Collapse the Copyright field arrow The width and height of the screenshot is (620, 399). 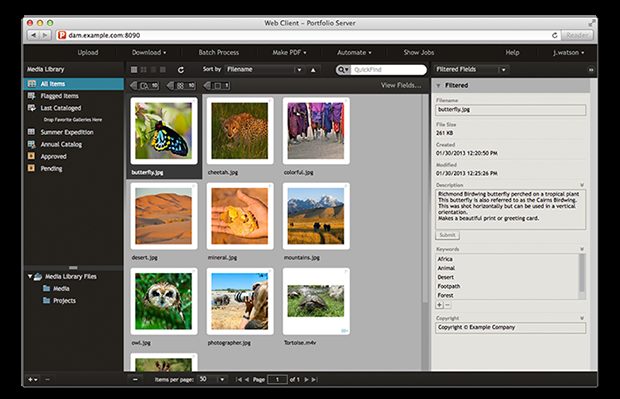click(x=582, y=318)
